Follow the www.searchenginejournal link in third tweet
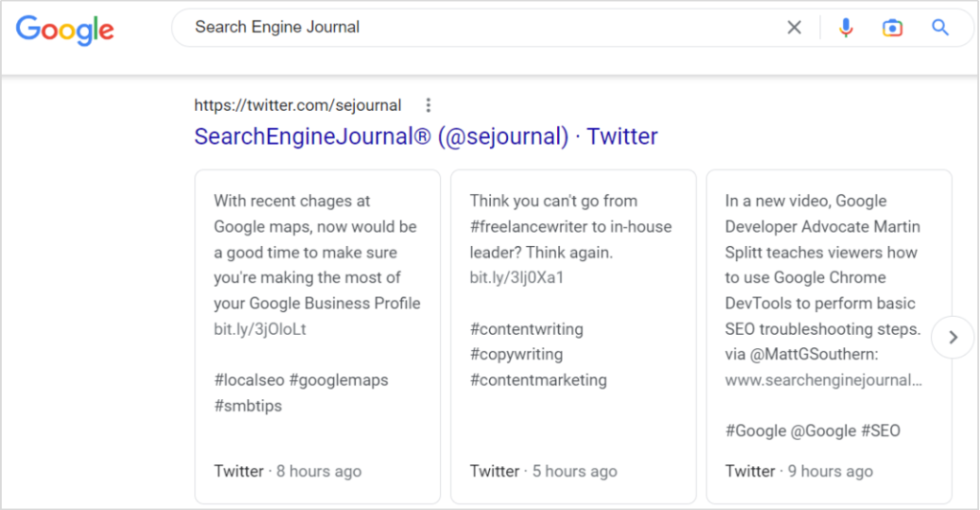Screen dimensions: 980x510 (x=823, y=380)
